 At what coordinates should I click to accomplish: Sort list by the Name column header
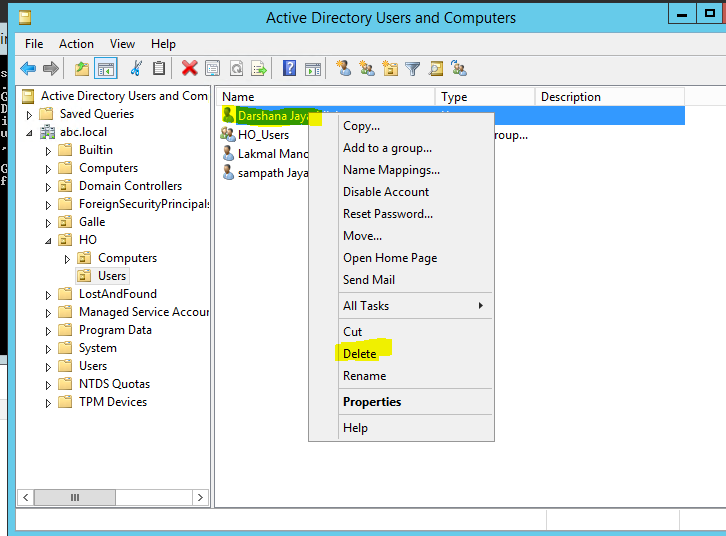click(325, 97)
